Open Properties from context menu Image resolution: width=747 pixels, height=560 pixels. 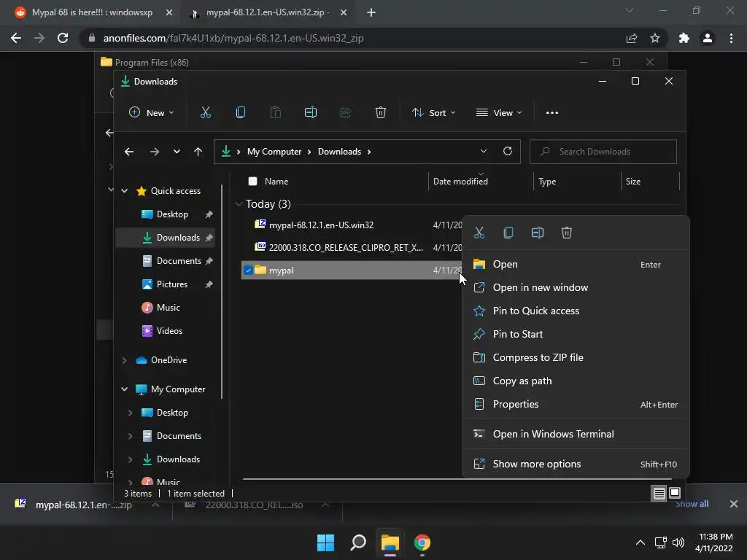[x=576, y=404]
